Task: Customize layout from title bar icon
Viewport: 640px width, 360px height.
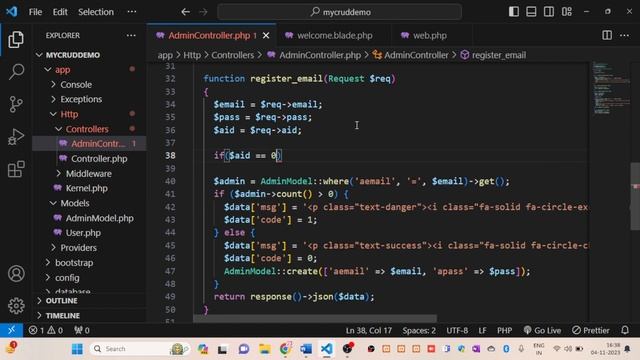Action: pos(567,11)
